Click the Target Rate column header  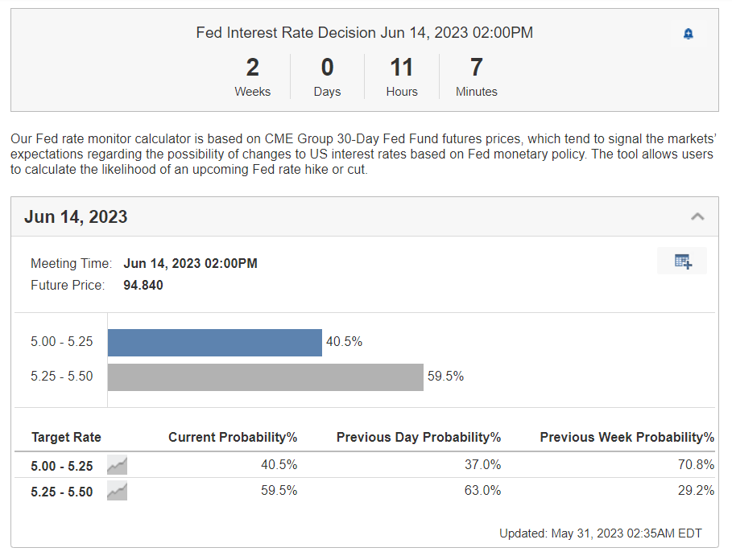click(x=66, y=438)
